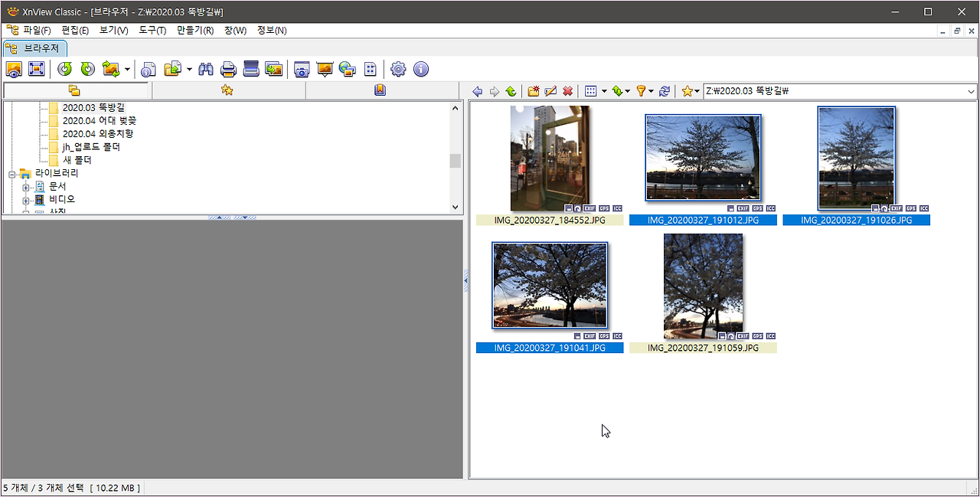The image size is (980, 497).
Task: Click the rename file pencil icon
Action: [550, 91]
